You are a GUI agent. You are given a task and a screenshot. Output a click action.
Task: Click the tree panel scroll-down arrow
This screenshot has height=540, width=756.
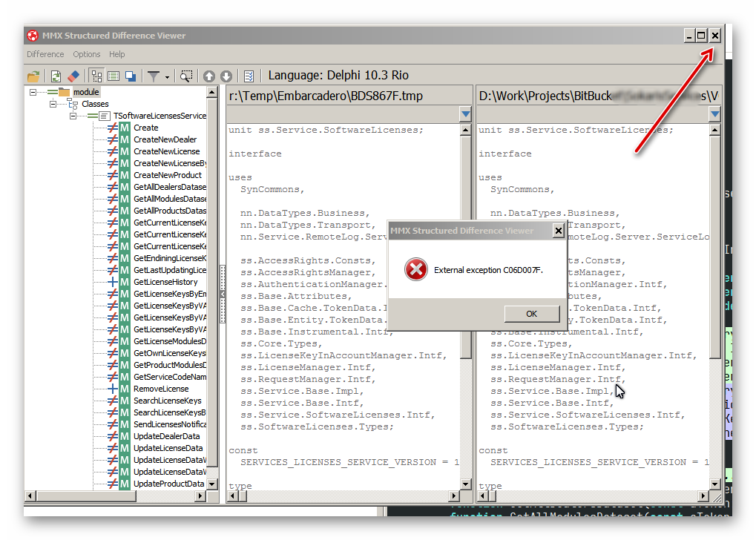click(212, 484)
